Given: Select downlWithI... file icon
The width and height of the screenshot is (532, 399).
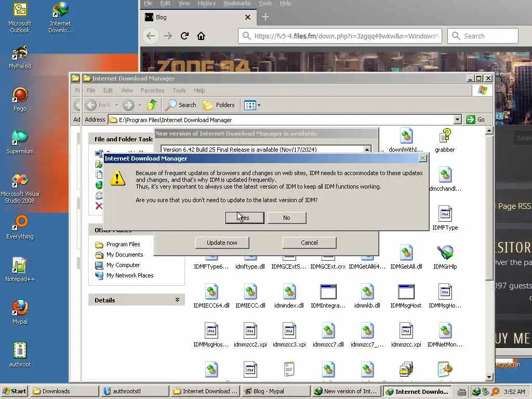Looking at the screenshot, I should [x=406, y=140].
